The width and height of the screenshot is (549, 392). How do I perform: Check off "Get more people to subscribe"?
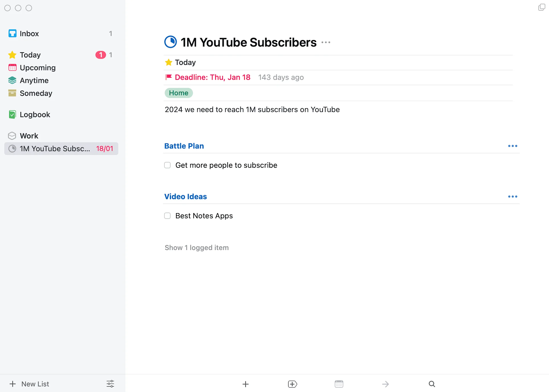click(167, 165)
